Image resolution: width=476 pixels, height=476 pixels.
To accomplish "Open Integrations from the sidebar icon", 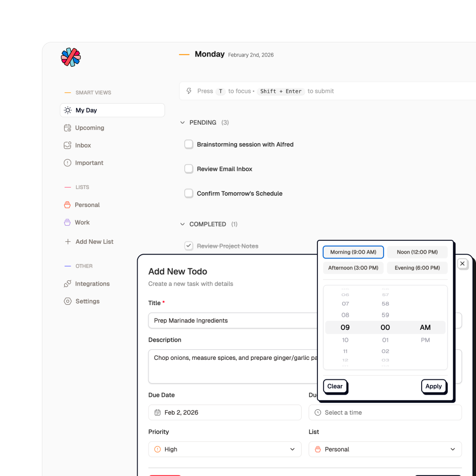I will coord(68,284).
